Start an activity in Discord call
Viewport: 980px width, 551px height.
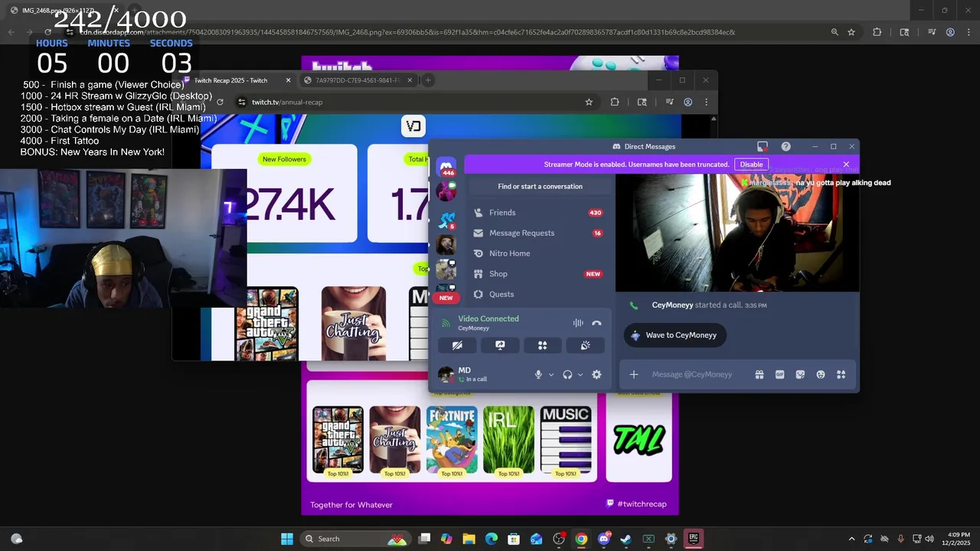[x=542, y=345]
